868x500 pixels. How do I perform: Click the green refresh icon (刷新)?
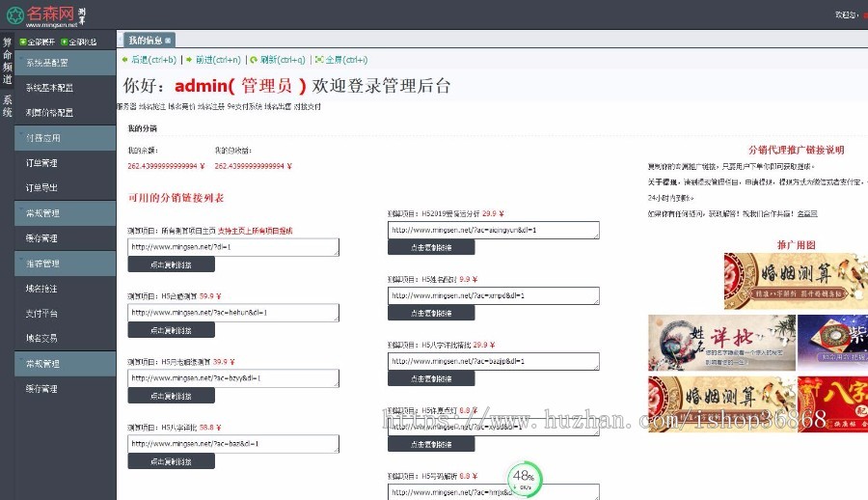click(x=254, y=60)
